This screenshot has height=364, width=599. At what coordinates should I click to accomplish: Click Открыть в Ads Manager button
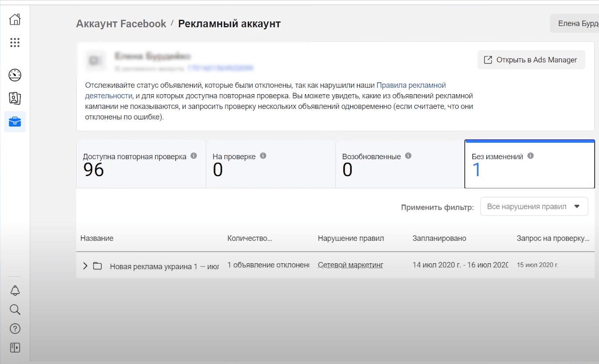(x=531, y=60)
